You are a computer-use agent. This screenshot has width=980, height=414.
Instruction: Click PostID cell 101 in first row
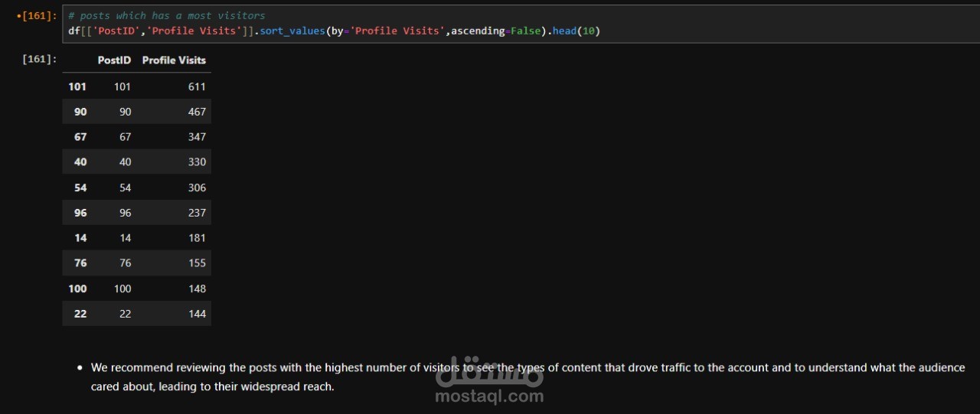tap(122, 86)
